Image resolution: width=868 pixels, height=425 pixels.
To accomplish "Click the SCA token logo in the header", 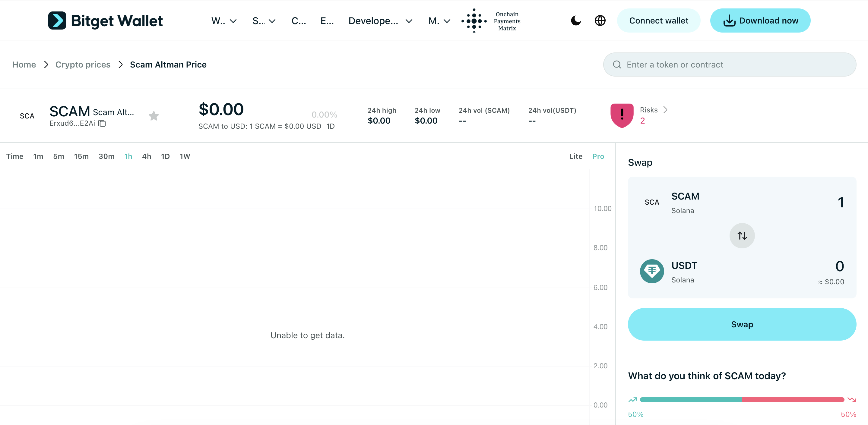I will [x=27, y=116].
